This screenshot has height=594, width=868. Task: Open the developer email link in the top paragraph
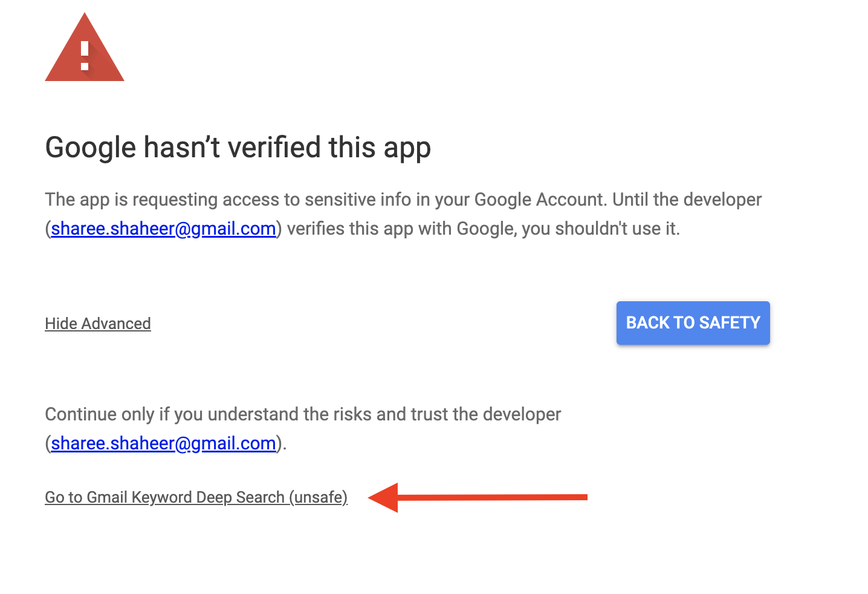163,229
